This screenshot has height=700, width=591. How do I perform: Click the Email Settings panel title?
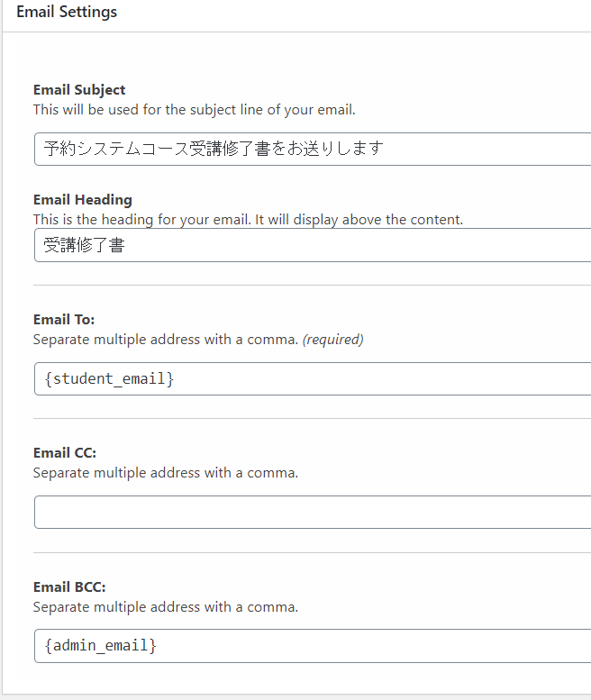(67, 12)
